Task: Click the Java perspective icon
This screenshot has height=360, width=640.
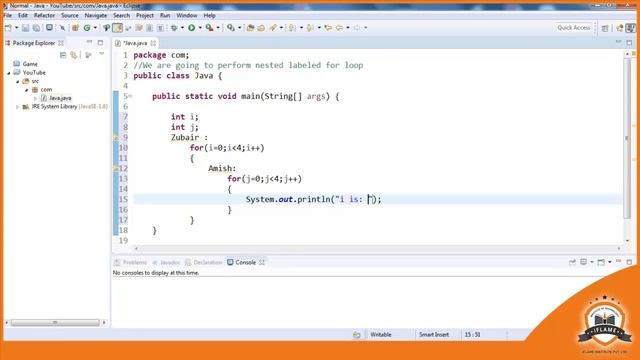Action: tap(631, 28)
